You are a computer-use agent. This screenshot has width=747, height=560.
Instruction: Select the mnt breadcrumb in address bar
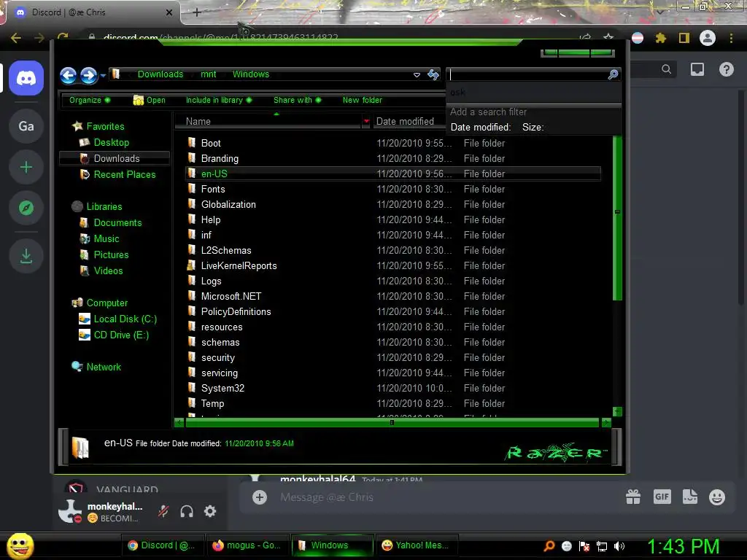208,74
